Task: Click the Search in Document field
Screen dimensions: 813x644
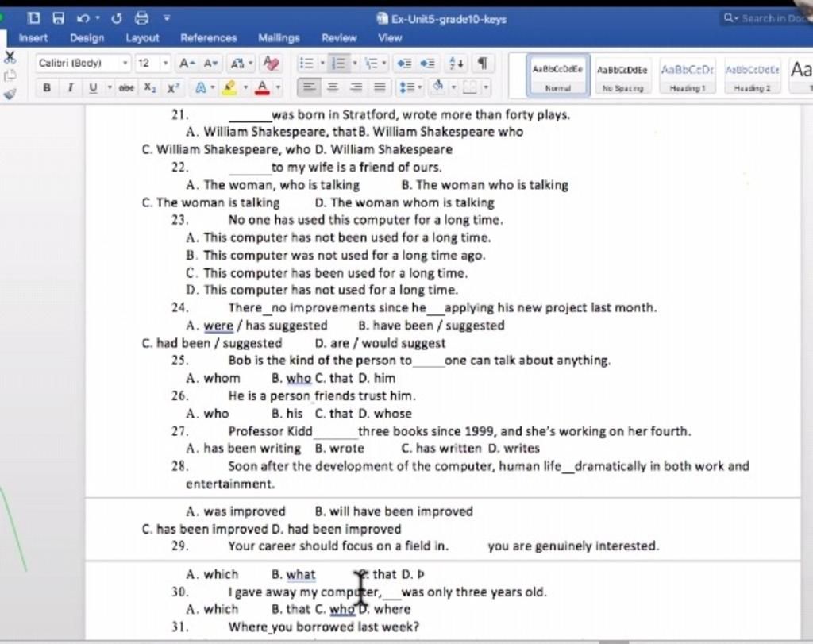Action: pyautogui.click(x=768, y=19)
